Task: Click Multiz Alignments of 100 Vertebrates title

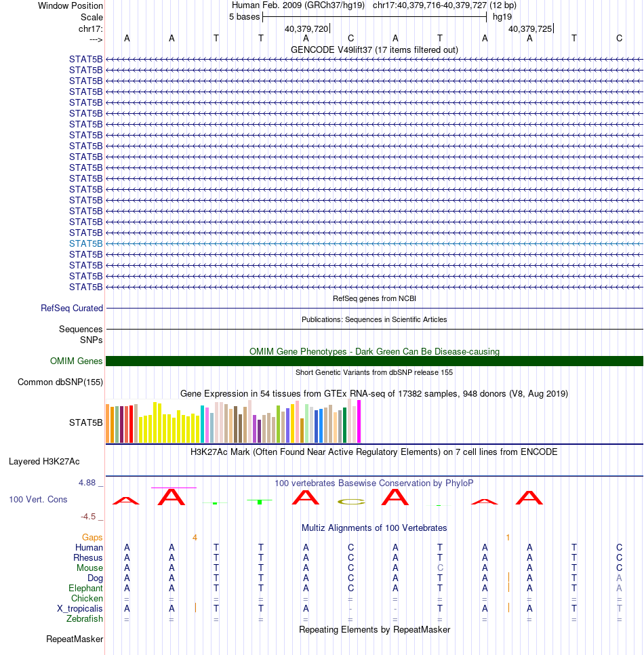Action: click(x=374, y=528)
